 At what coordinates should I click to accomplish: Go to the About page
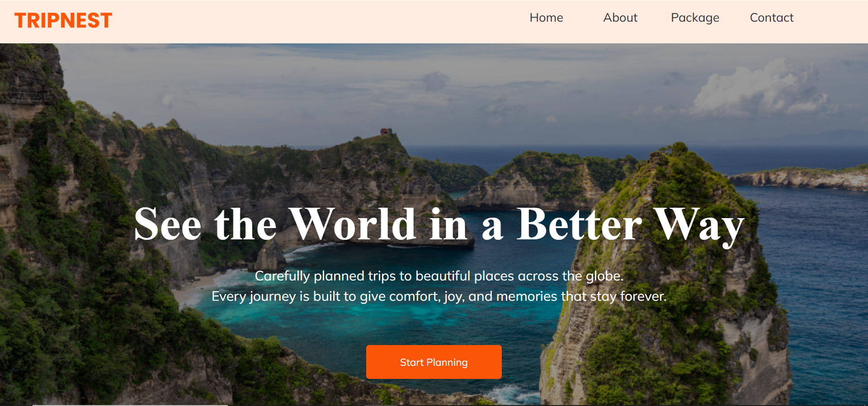(x=620, y=18)
